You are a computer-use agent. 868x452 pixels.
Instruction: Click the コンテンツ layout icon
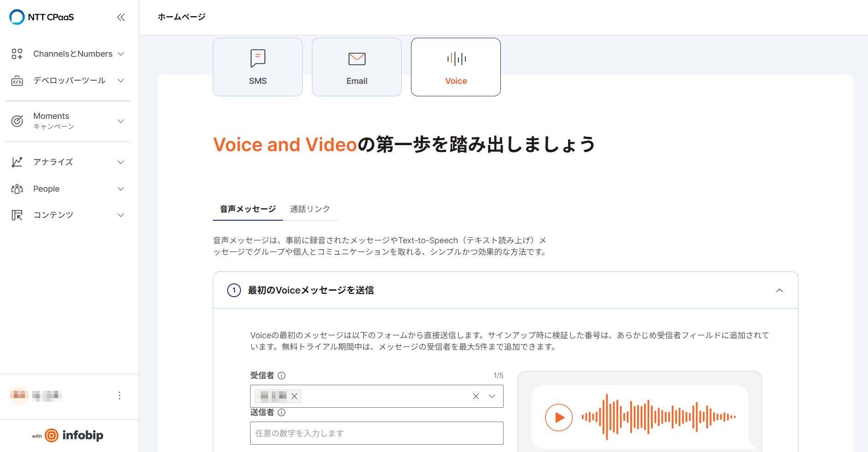(17, 215)
